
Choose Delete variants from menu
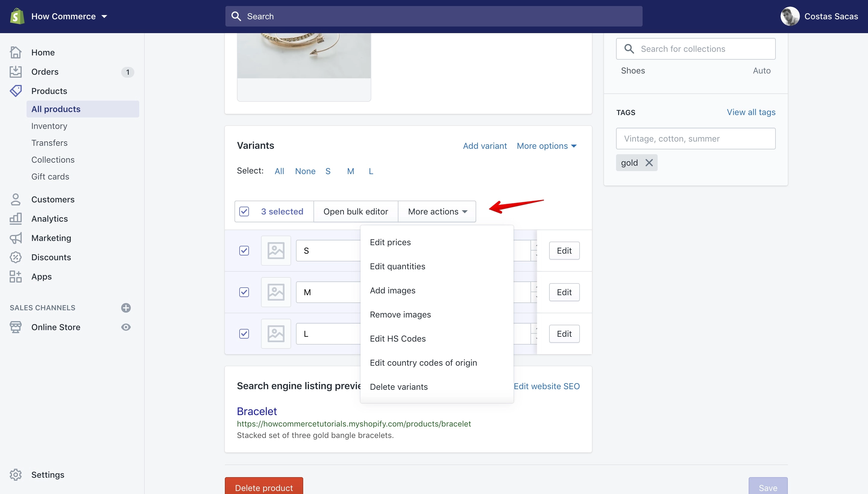436,386
